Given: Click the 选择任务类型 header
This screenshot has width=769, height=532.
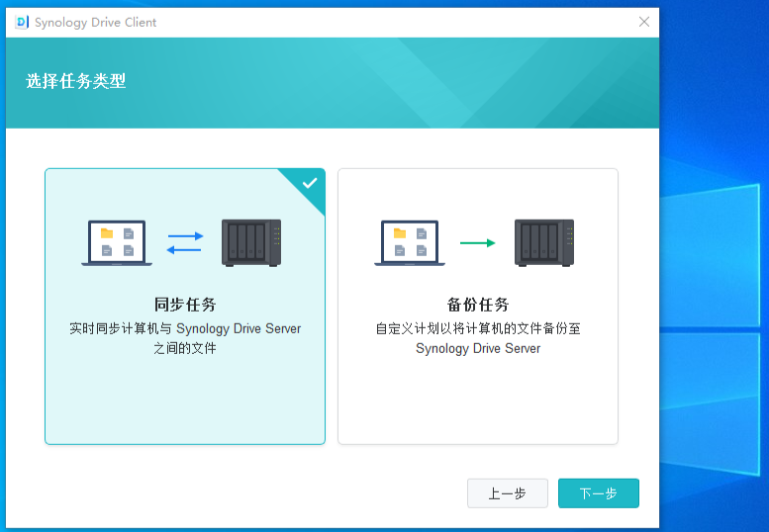Looking at the screenshot, I should 76,82.
